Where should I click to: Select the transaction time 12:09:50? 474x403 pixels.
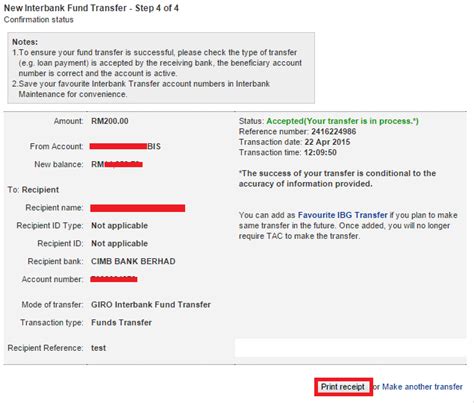pos(320,152)
